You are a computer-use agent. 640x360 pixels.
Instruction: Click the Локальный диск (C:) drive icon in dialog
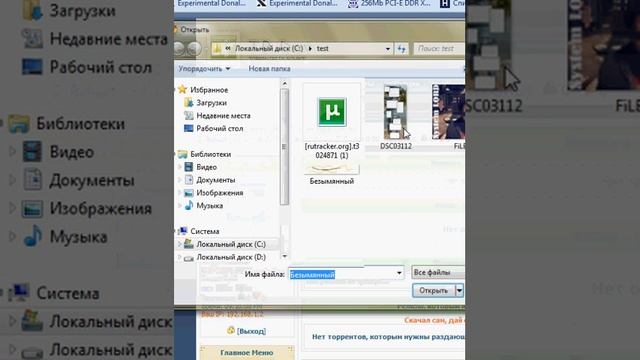pyautogui.click(x=189, y=244)
